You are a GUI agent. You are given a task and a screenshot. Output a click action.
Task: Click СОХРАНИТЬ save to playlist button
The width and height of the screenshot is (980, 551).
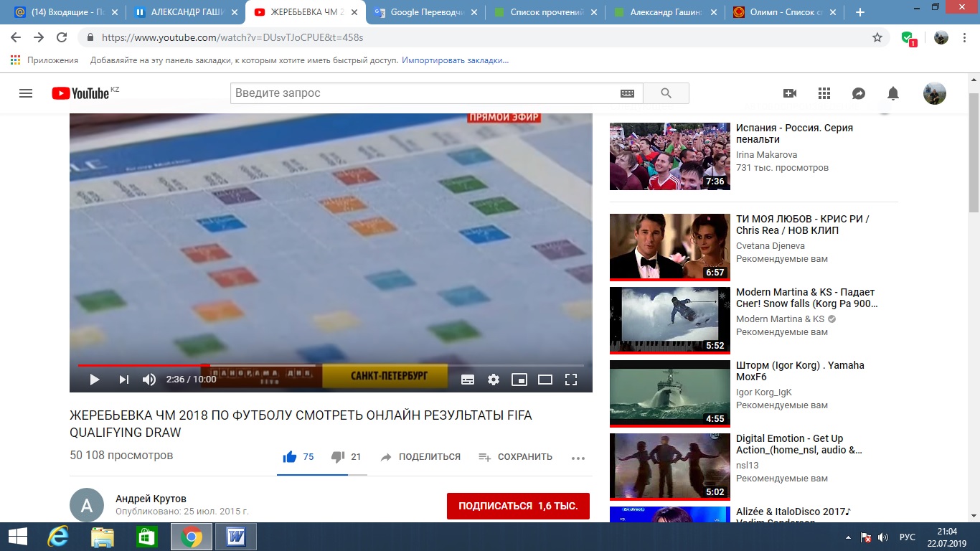515,456
